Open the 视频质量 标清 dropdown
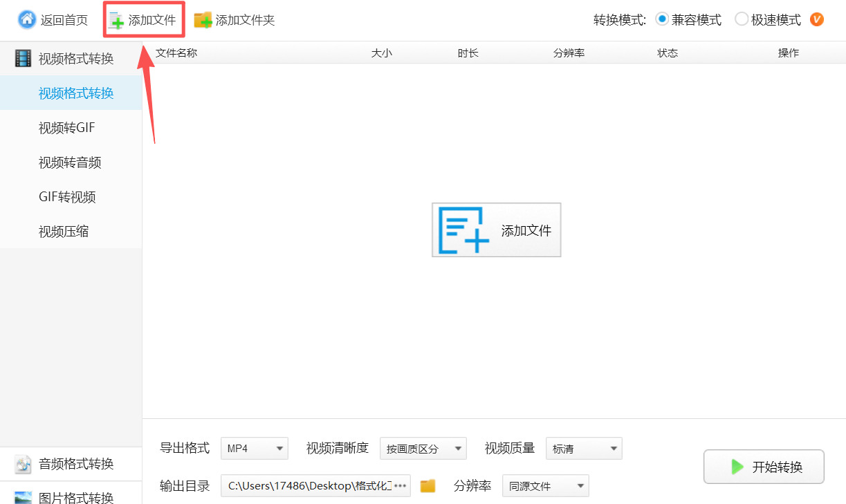This screenshot has width=846, height=504. (x=584, y=449)
